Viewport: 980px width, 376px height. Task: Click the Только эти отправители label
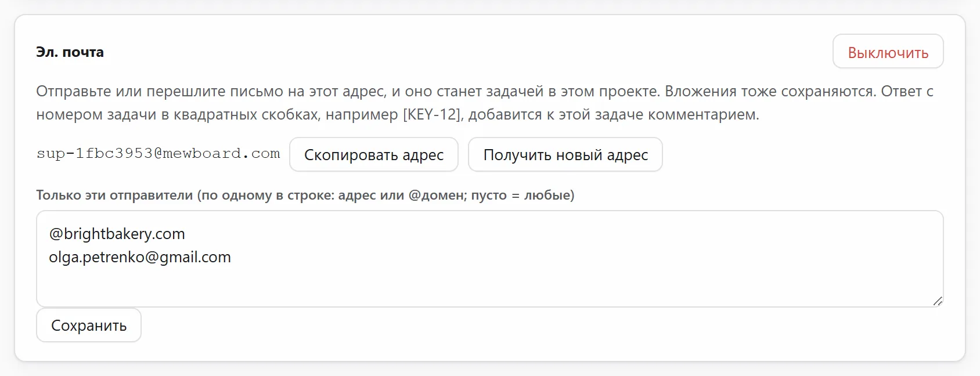tap(305, 195)
